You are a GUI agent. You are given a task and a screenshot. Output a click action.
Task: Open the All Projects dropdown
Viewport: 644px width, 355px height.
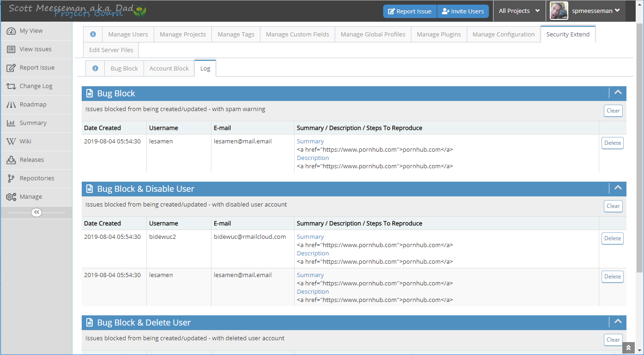click(519, 11)
